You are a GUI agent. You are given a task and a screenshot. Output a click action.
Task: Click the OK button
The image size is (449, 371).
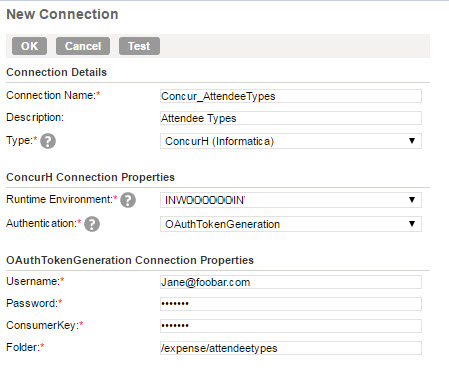point(29,46)
